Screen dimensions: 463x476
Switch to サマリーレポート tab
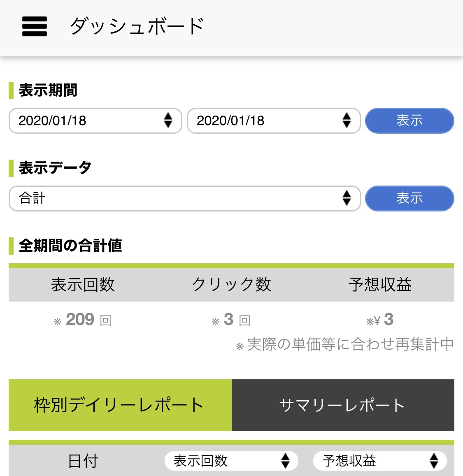pos(343,405)
